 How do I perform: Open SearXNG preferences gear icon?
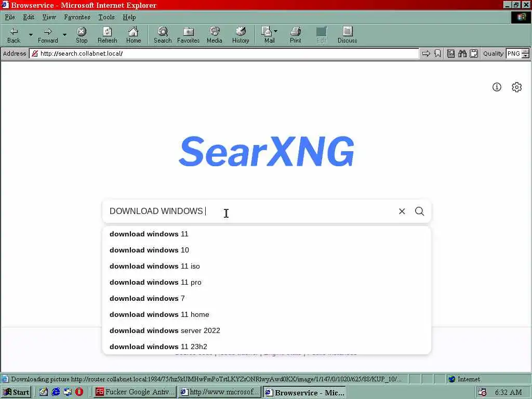[516, 87]
